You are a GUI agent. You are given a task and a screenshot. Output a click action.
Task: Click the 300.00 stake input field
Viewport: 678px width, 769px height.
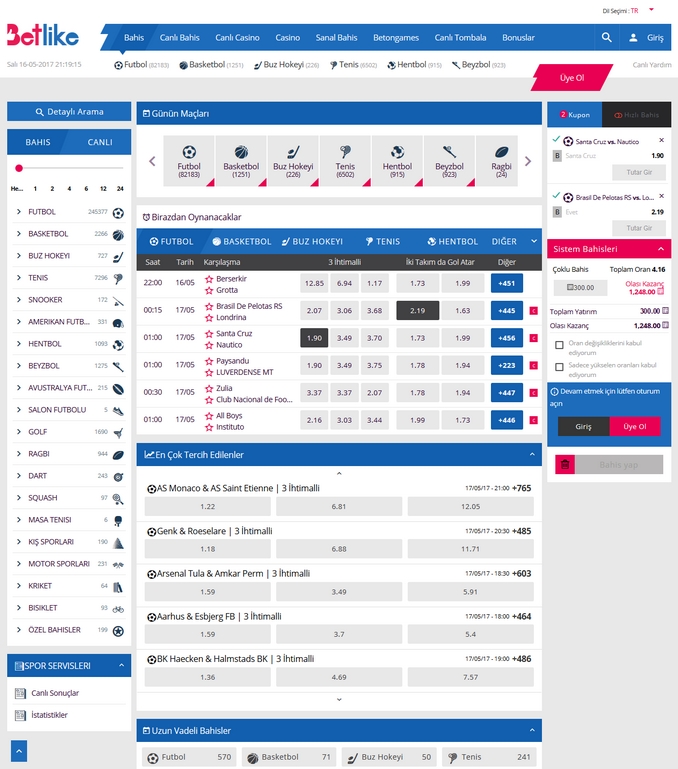coord(580,287)
